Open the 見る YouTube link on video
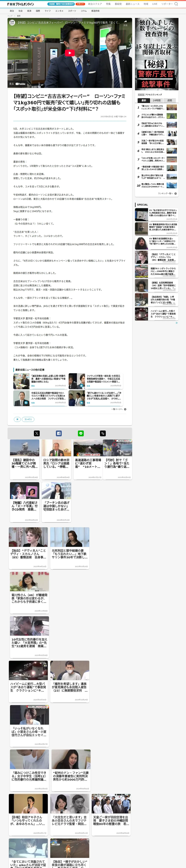 [x=17, y=84]
